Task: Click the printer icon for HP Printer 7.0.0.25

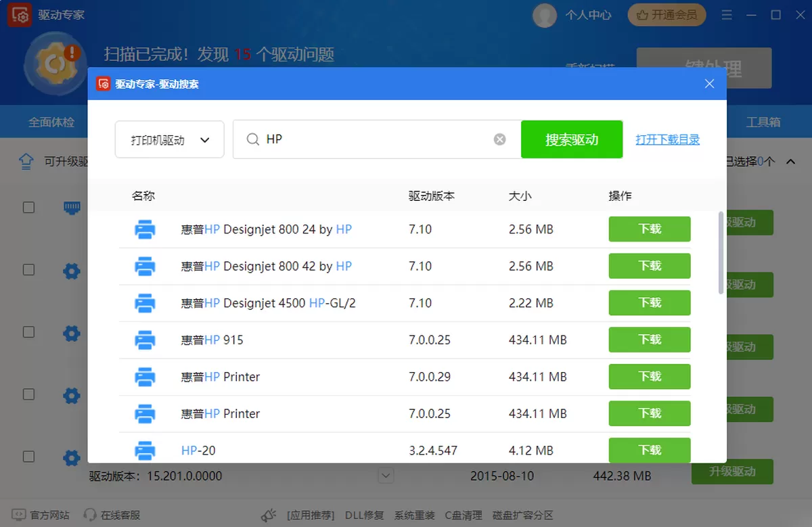Action: 145,413
